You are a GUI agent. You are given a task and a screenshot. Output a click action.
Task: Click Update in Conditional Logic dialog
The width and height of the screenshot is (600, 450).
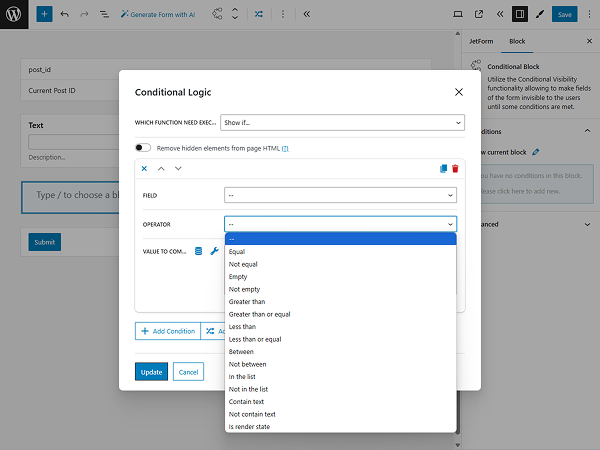(x=151, y=372)
